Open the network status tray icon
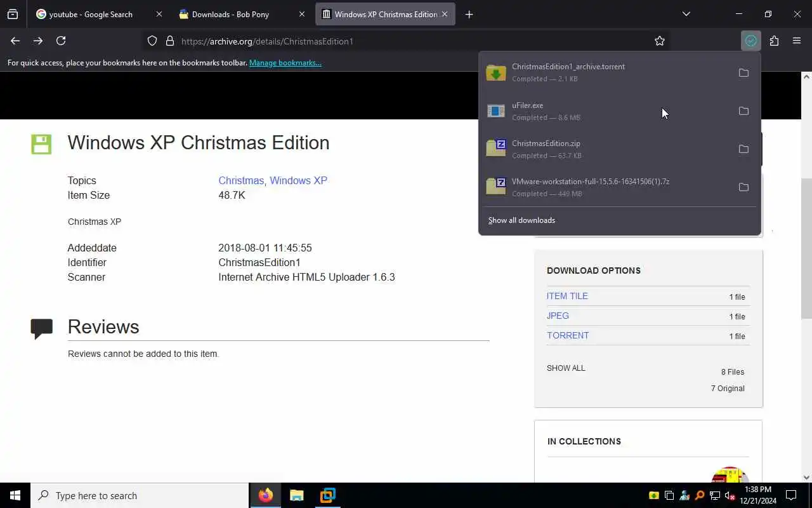 point(715,495)
